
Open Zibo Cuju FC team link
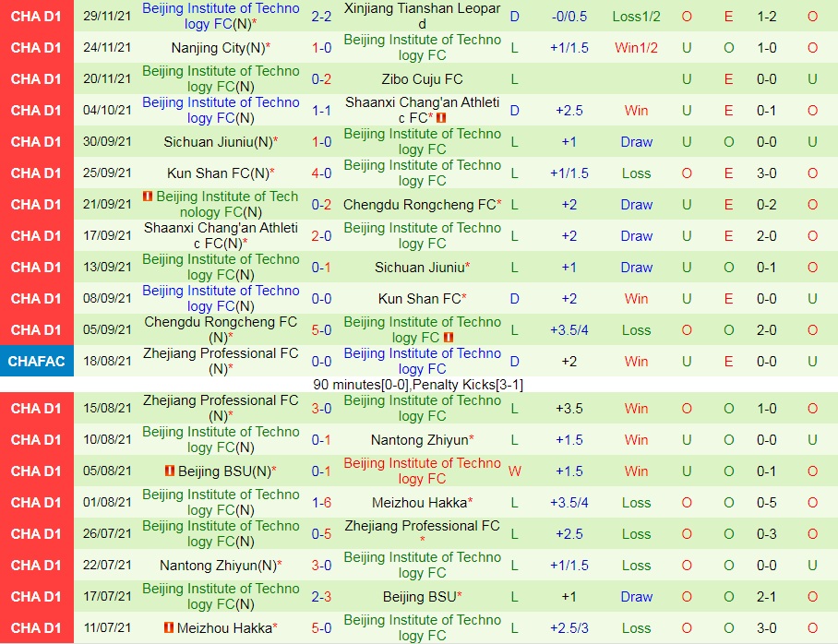click(x=422, y=79)
